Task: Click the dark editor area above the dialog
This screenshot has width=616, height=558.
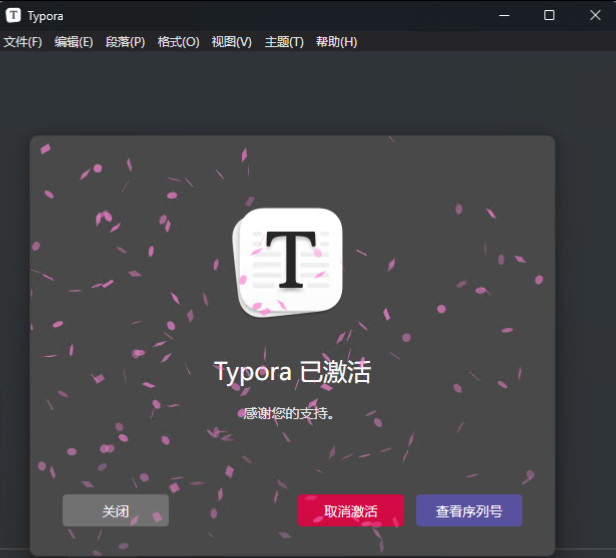Action: point(300,95)
